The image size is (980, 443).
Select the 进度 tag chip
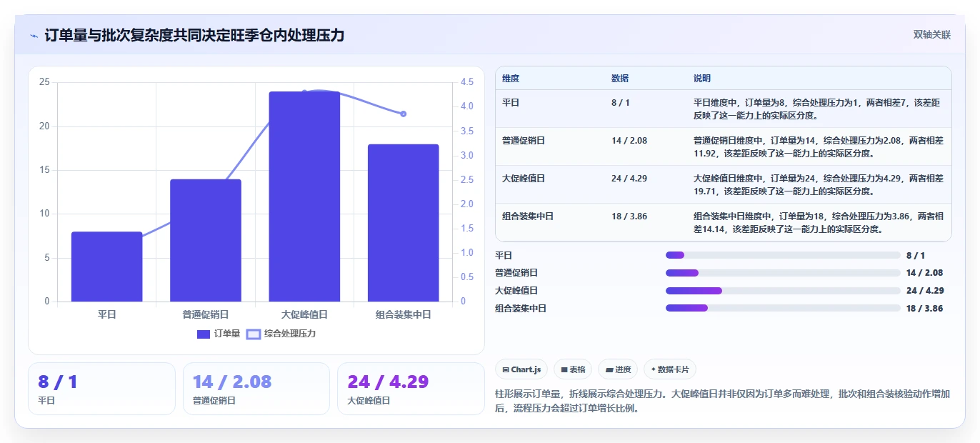(618, 369)
